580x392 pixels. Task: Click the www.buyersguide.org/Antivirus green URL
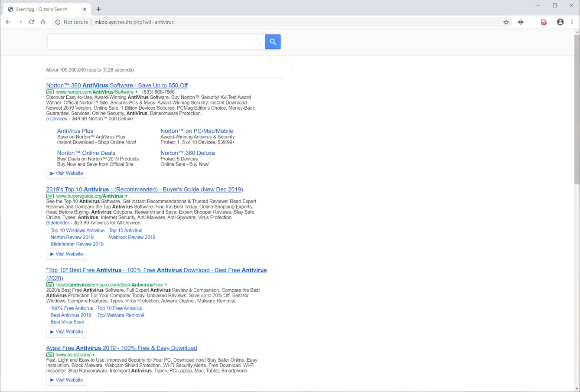[x=90, y=196]
